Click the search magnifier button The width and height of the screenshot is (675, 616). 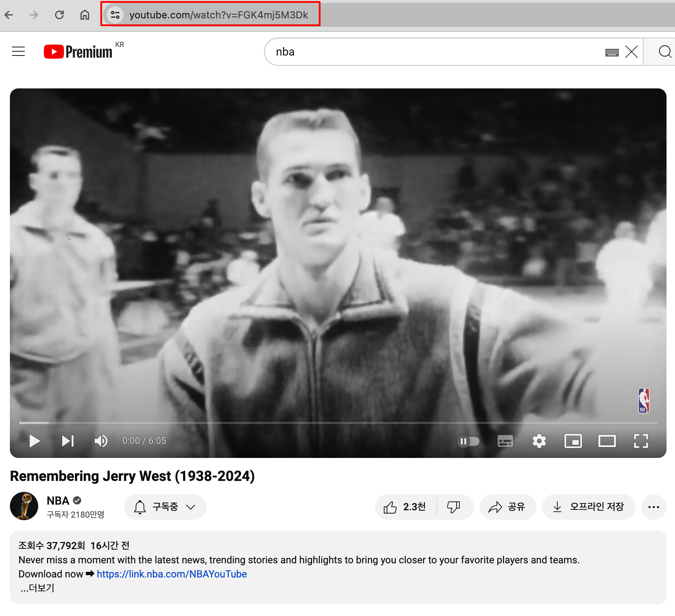664,52
